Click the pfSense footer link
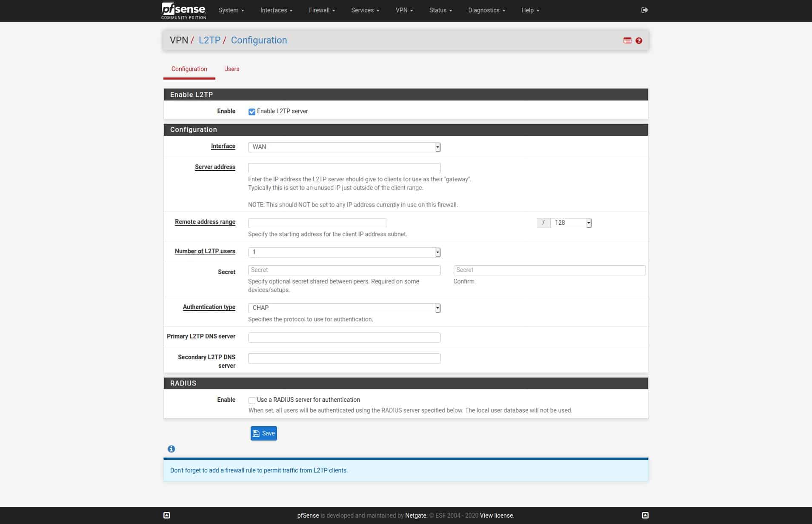This screenshot has width=812, height=524. point(308,515)
